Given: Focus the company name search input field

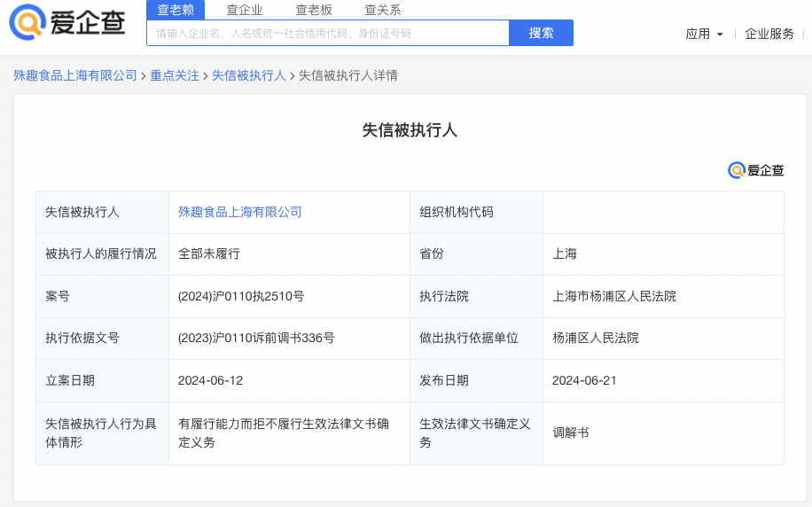Looking at the screenshot, I should click(x=328, y=33).
